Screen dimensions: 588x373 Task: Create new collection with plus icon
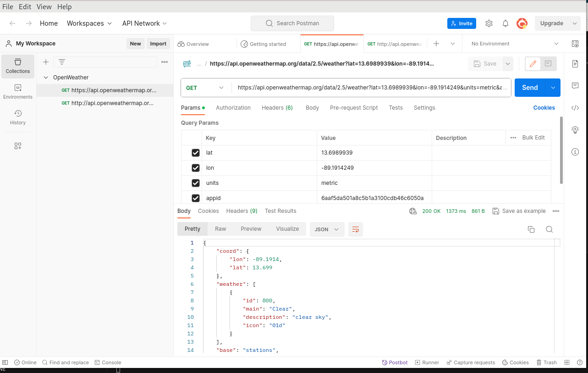coord(46,62)
